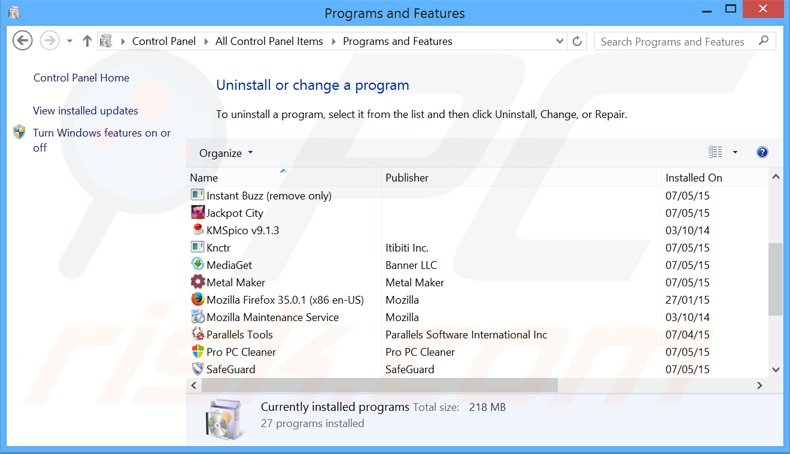Click the vertical scrollbar up arrow
790x454 pixels.
point(776,177)
